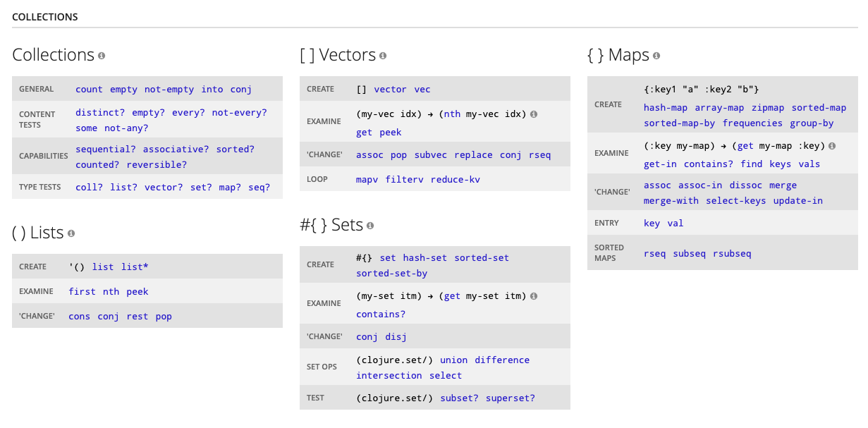
Task: Open the not-any? link
Action: pos(126,128)
